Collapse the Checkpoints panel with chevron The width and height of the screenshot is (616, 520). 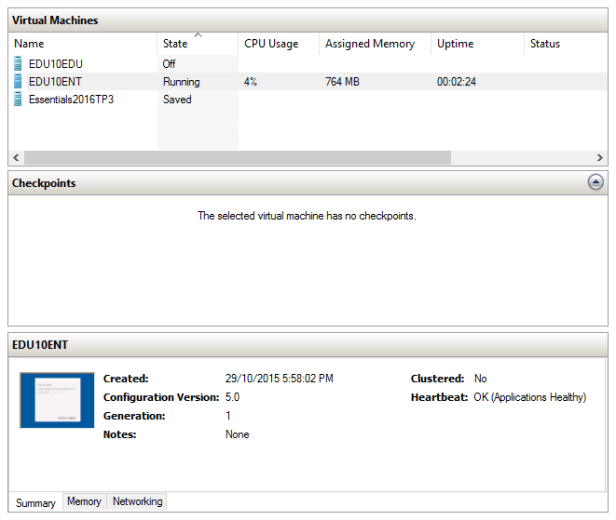595,183
